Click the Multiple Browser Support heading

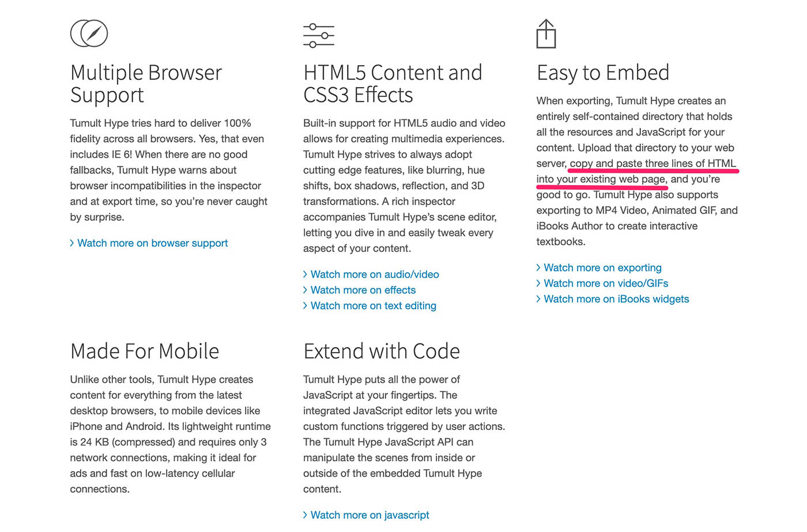146,84
